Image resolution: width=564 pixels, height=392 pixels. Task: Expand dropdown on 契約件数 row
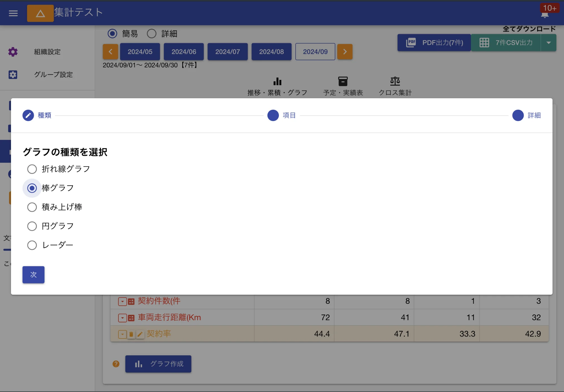click(122, 301)
